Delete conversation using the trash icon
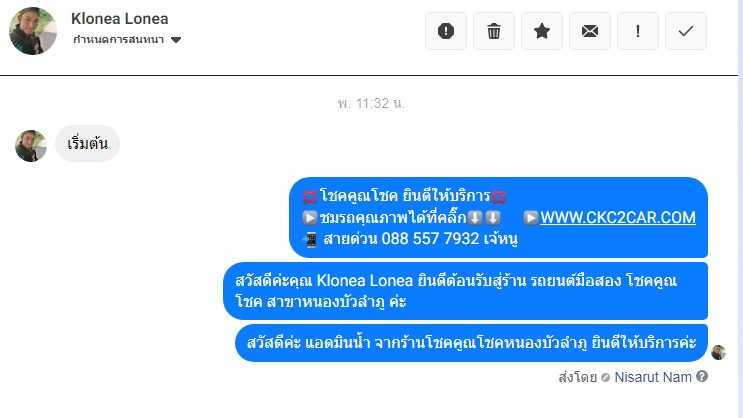The height and width of the screenshot is (418, 743). click(494, 31)
